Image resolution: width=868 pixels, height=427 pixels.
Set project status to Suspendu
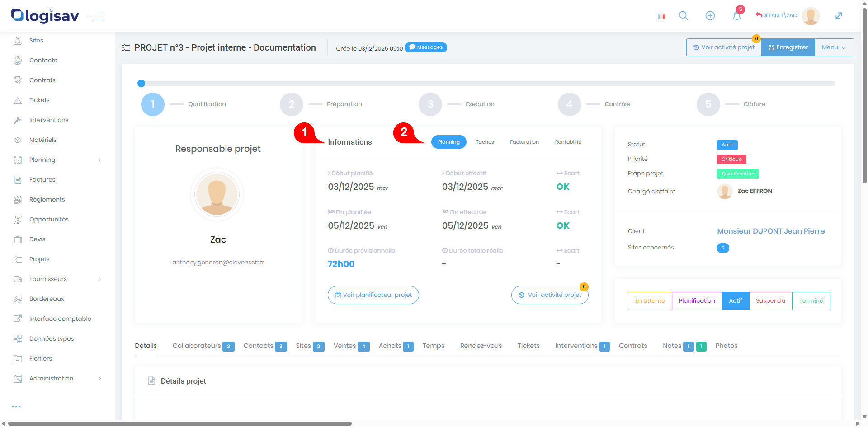(x=770, y=301)
